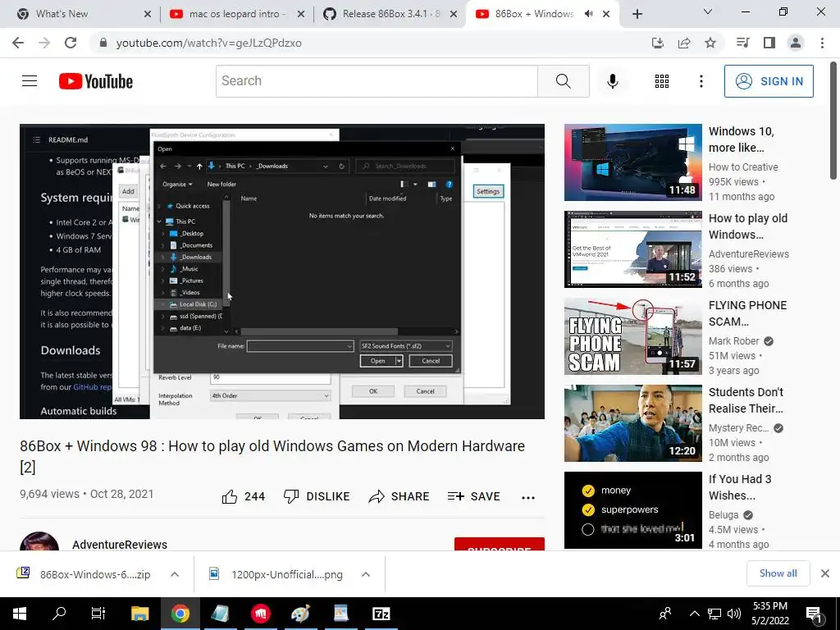Open the Paint app on the taskbar
The image size is (840, 630).
pyautogui.click(x=300, y=614)
